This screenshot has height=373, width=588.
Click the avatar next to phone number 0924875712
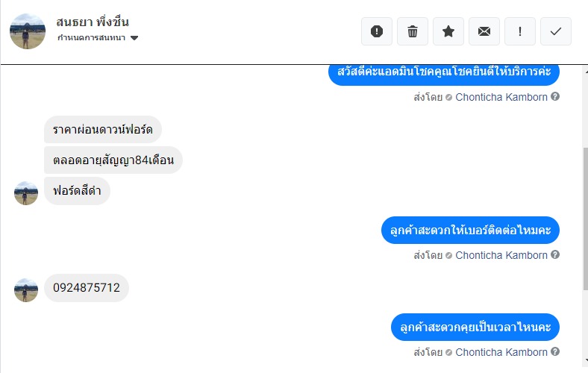pos(26,290)
